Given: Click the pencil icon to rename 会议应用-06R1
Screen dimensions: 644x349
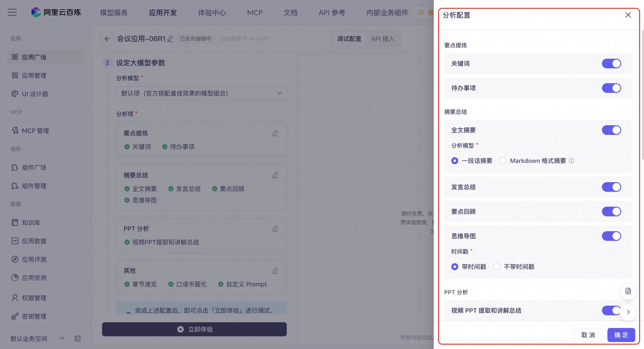Looking at the screenshot, I should click(x=170, y=39).
